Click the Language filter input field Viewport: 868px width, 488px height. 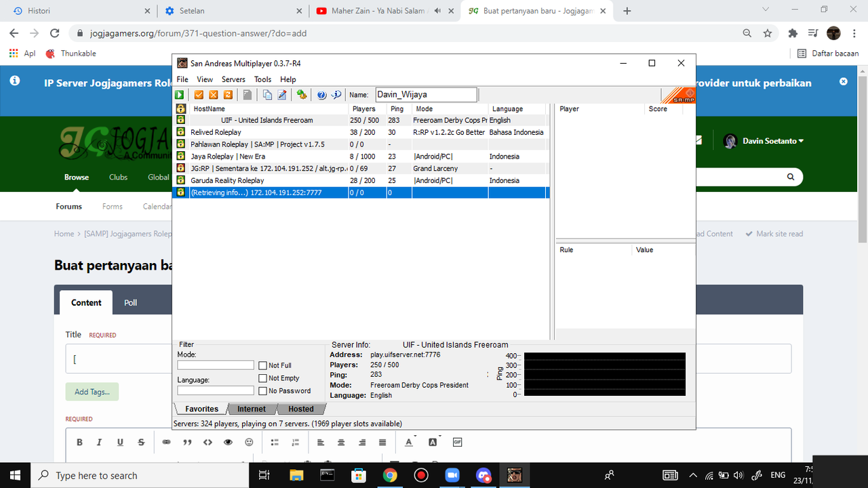coord(216,390)
